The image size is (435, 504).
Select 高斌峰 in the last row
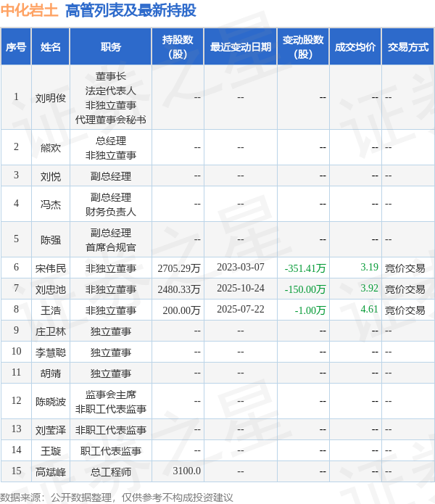[51, 471]
